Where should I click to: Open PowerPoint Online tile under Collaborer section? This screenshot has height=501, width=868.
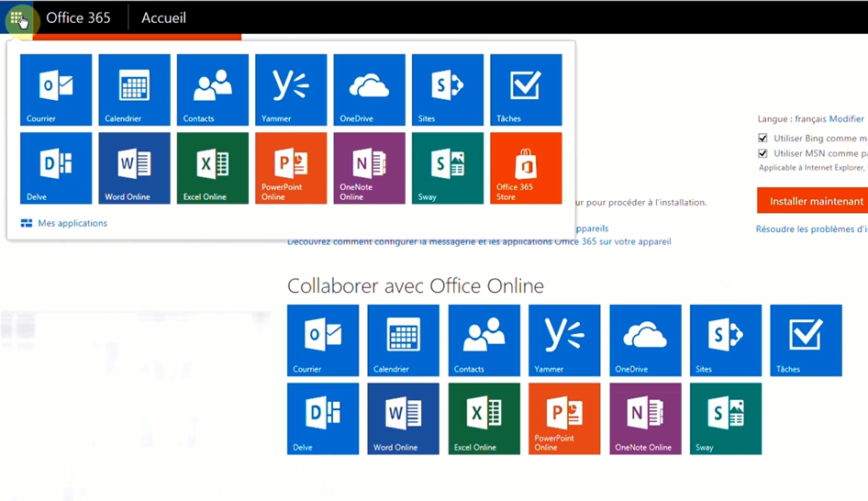[x=564, y=419]
